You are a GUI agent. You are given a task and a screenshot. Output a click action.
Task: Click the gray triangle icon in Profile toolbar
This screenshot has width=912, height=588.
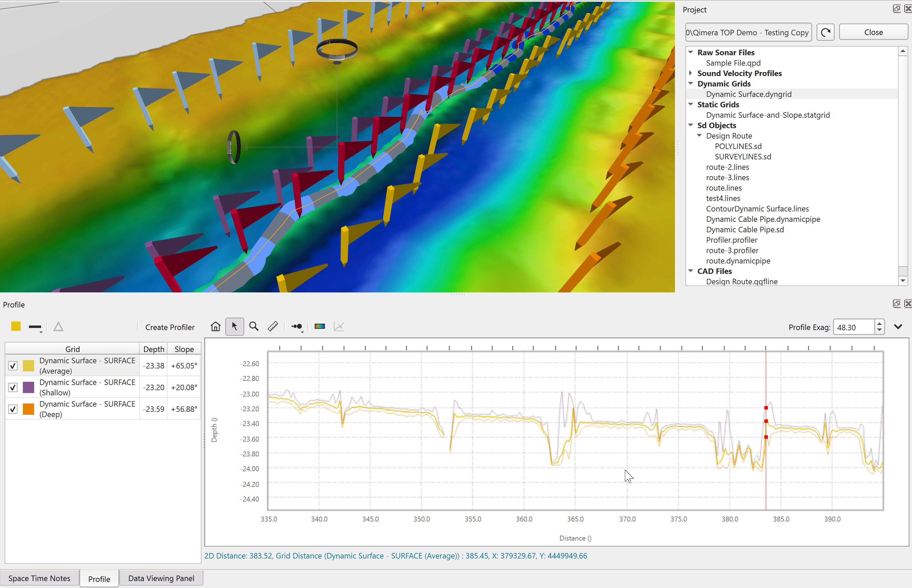58,327
